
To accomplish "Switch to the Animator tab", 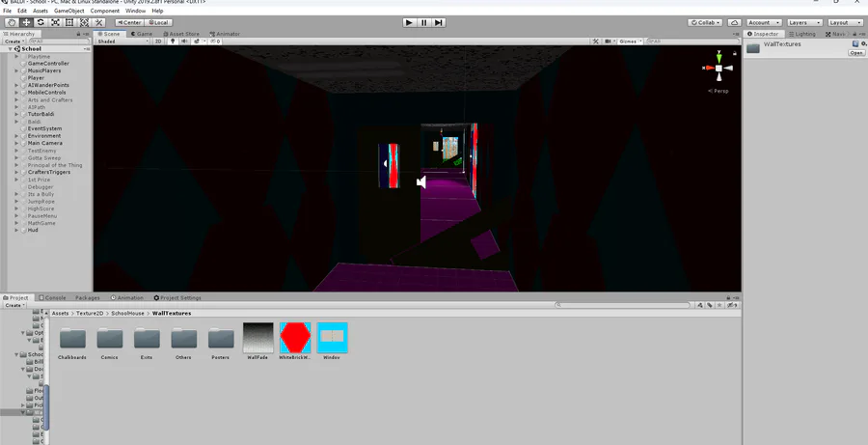I will (x=225, y=34).
